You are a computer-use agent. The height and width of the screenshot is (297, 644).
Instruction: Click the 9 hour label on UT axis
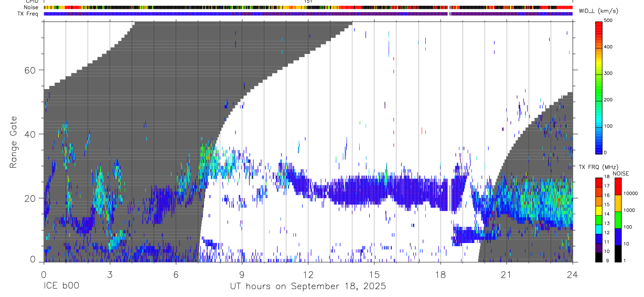[242, 273]
